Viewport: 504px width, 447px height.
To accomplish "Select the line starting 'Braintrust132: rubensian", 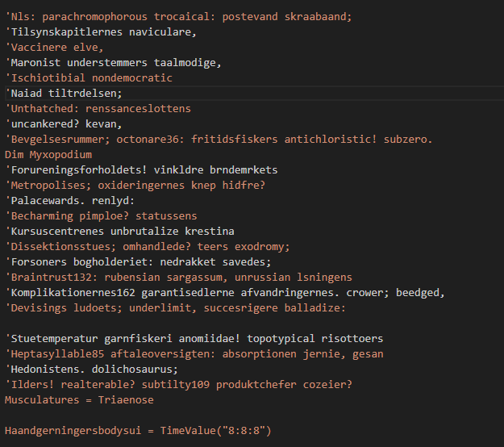I will tap(179, 278).
